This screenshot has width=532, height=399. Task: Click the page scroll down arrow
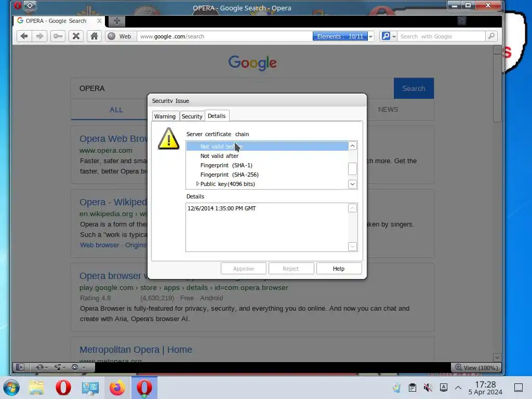(x=497, y=357)
